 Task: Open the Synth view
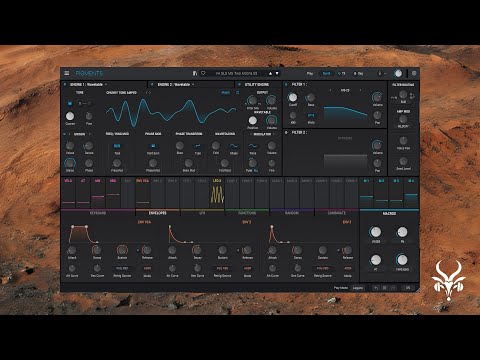tap(326, 73)
